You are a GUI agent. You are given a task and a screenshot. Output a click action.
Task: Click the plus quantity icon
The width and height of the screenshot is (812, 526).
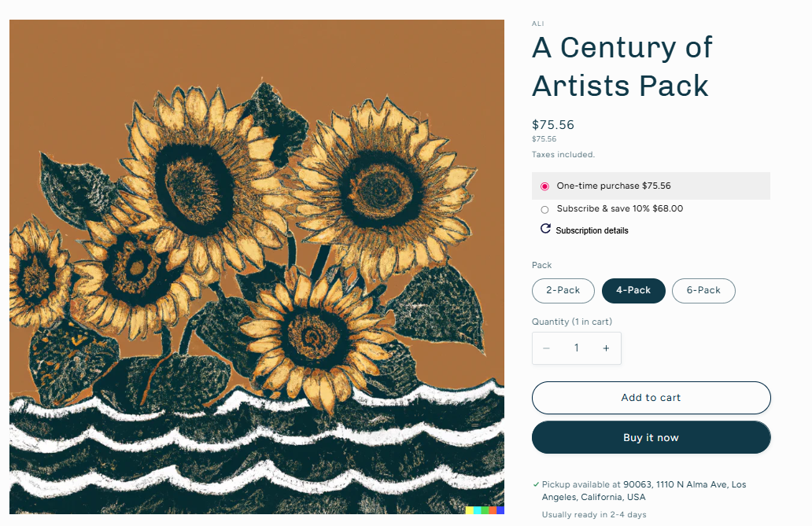click(x=606, y=348)
